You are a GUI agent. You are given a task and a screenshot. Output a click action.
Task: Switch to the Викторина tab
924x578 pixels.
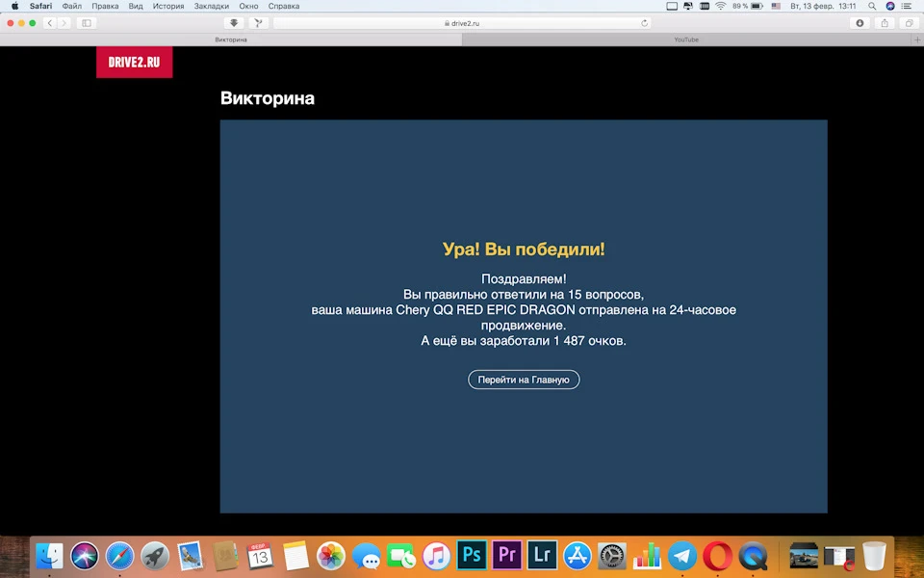coord(231,39)
